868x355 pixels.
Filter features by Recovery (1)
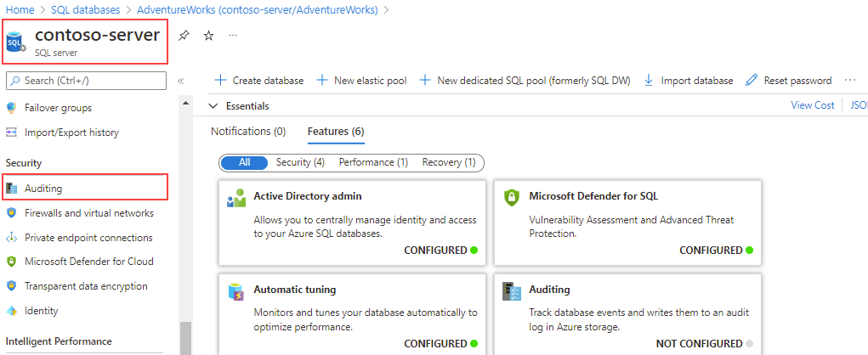click(449, 162)
